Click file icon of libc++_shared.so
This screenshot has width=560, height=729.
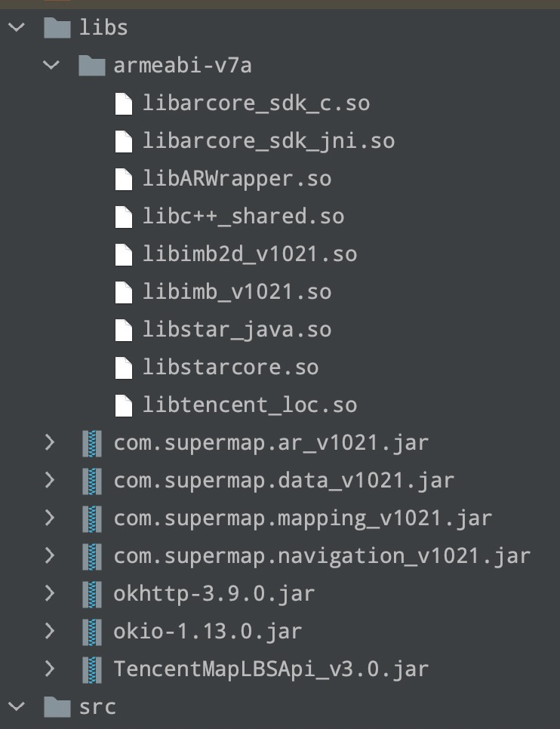(x=124, y=216)
